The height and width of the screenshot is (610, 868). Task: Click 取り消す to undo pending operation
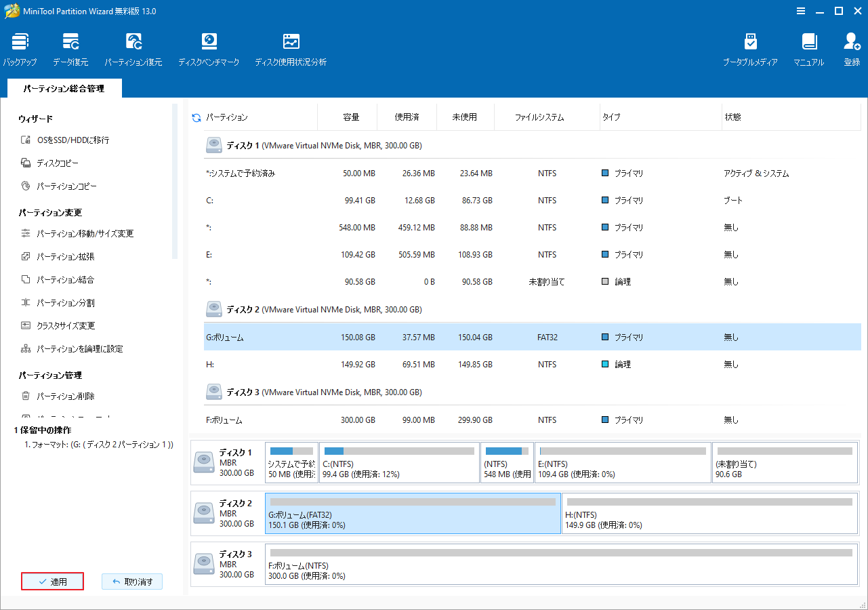pos(132,581)
